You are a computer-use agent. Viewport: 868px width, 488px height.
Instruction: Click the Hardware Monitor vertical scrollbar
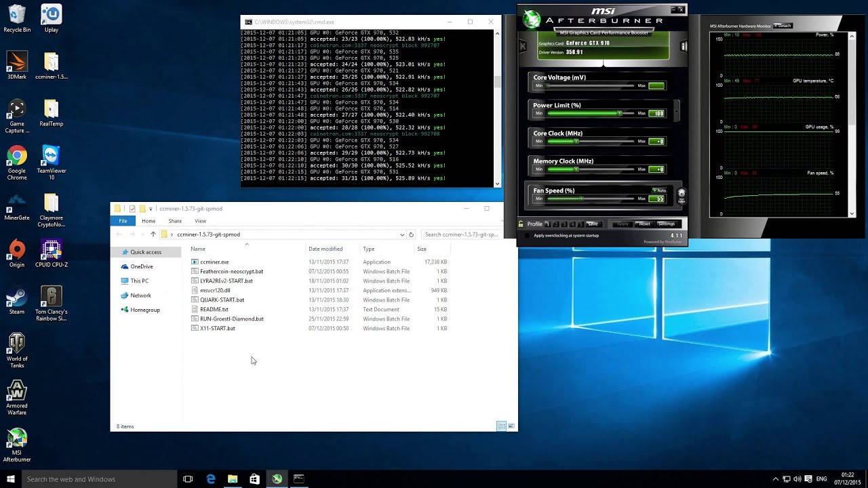tap(852, 125)
